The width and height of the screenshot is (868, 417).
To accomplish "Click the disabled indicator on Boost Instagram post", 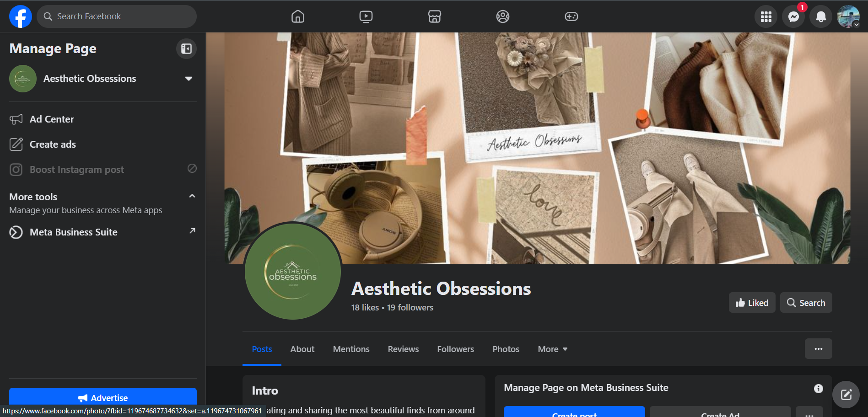I will point(192,169).
